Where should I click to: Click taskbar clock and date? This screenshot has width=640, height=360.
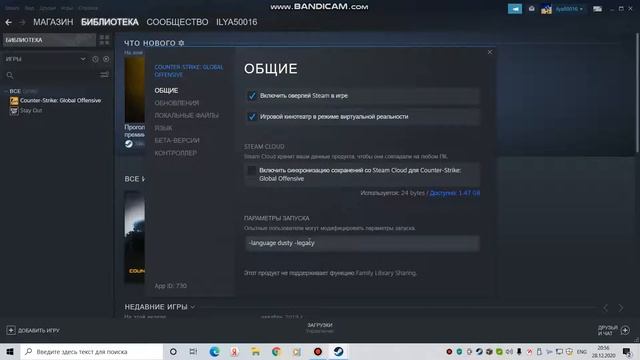pyautogui.click(x=604, y=351)
